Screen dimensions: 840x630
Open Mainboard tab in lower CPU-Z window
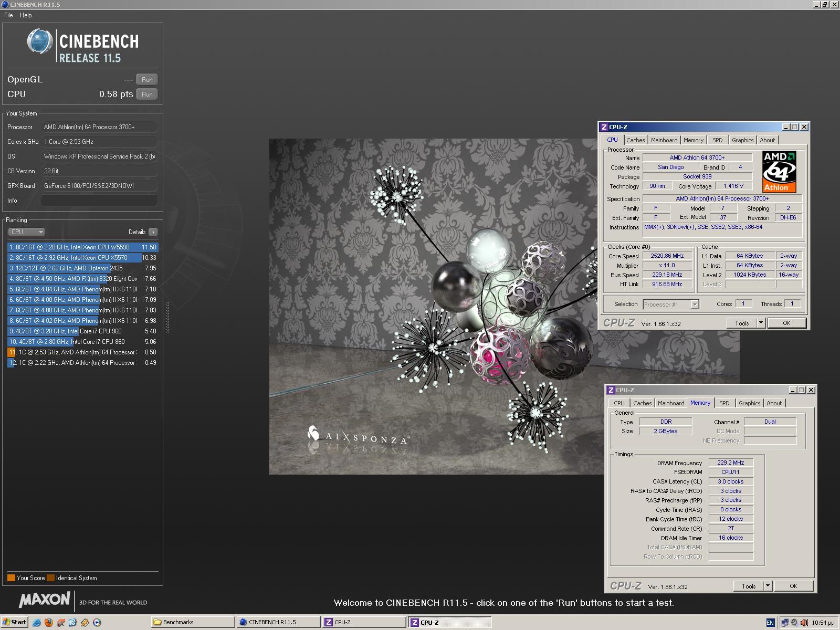[671, 403]
